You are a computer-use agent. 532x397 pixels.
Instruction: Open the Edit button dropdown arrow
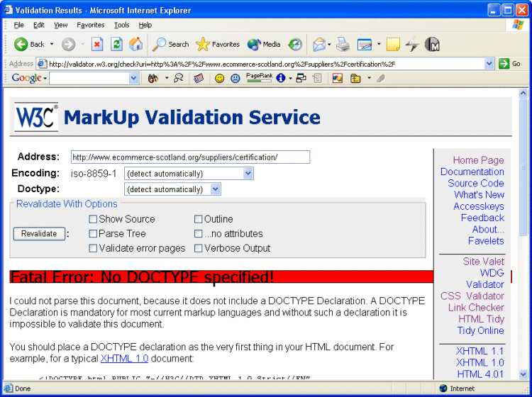[379, 45]
